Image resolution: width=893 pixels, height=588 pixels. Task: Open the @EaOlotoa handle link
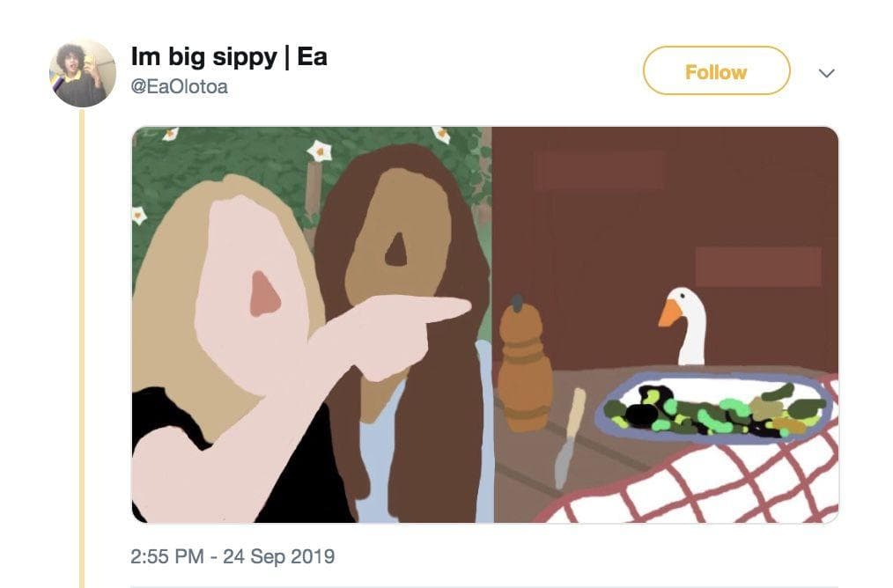(179, 87)
